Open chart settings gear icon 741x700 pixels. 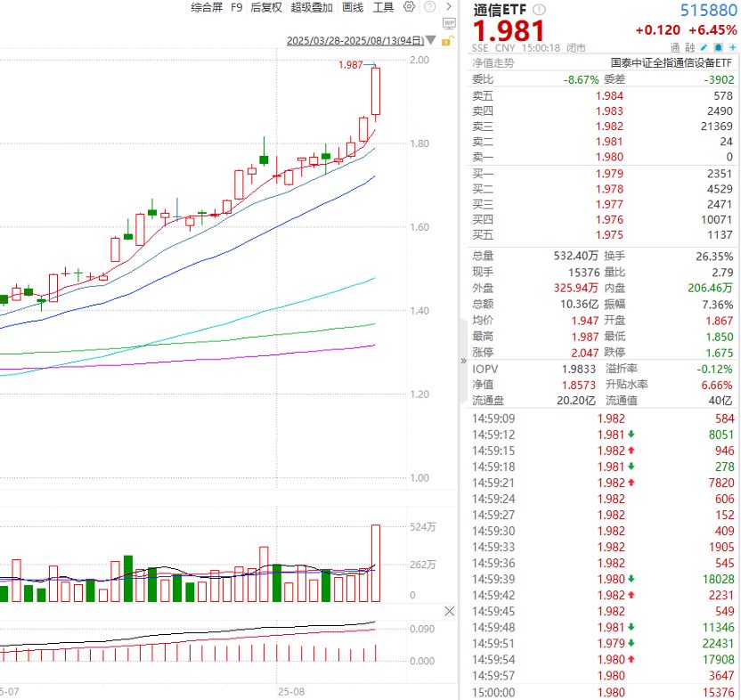pyautogui.click(x=410, y=7)
